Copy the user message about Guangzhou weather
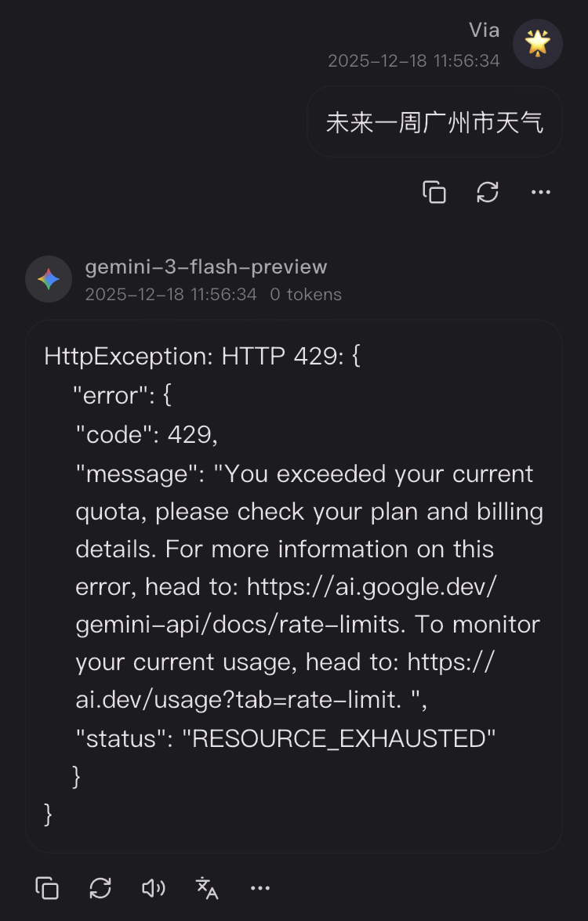Screen dimensions: 588x921 click(434, 192)
